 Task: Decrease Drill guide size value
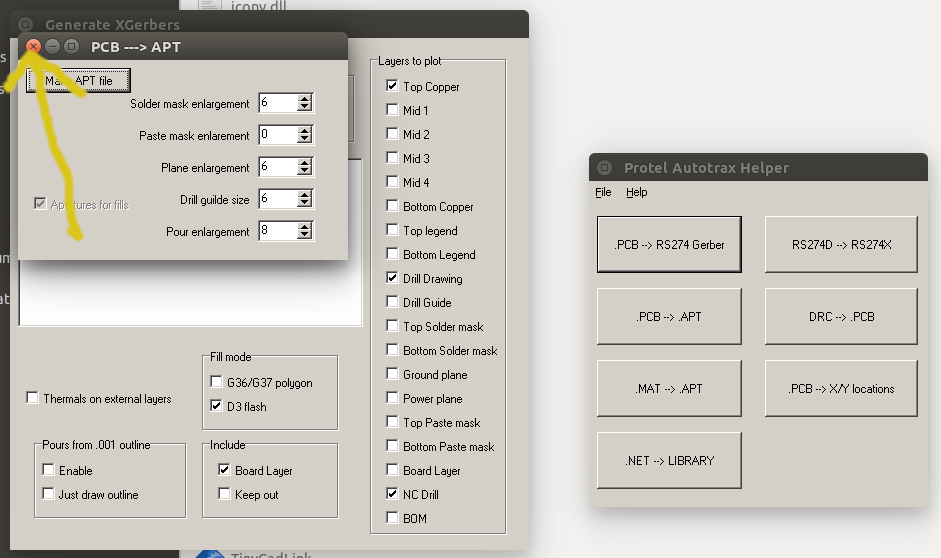click(305, 203)
